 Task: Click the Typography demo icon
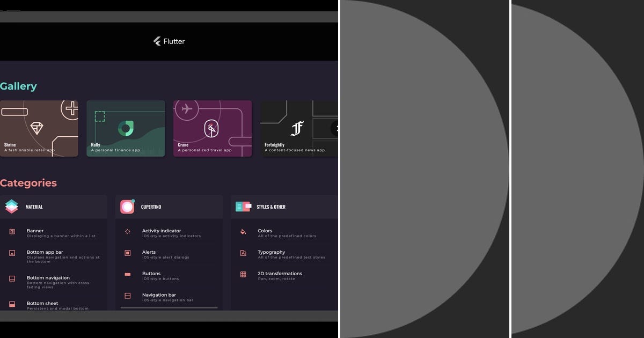tap(243, 253)
